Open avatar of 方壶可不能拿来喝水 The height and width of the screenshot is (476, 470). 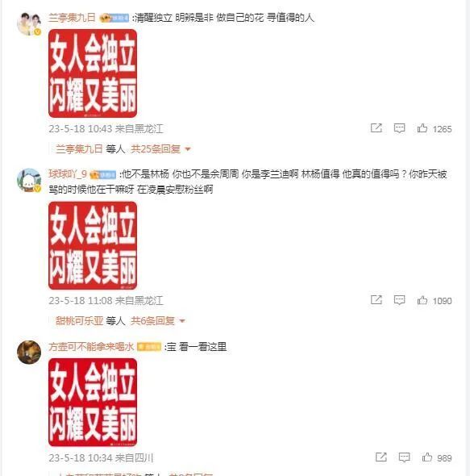tap(29, 352)
